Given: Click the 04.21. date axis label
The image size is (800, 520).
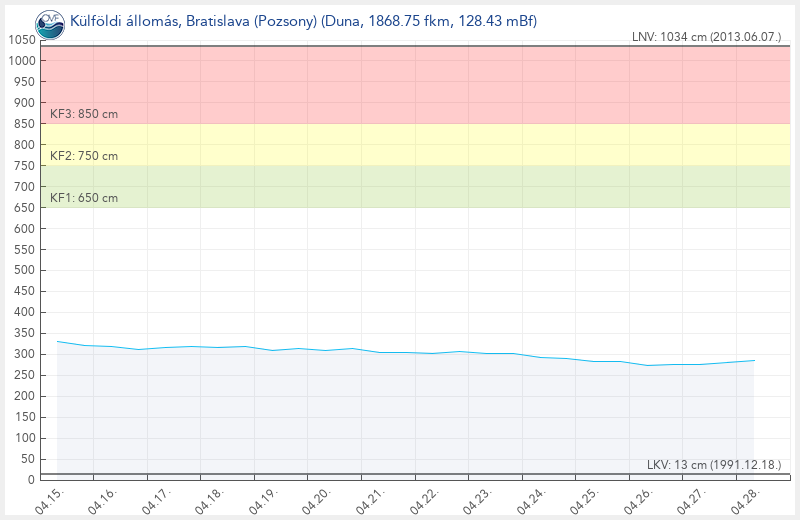Looking at the screenshot, I should 371,499.
